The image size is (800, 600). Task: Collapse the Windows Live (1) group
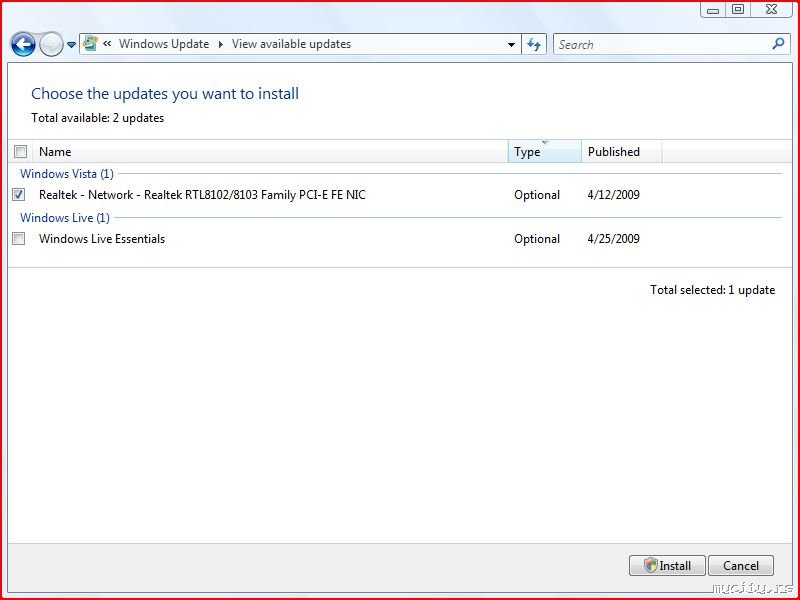[x=65, y=218]
